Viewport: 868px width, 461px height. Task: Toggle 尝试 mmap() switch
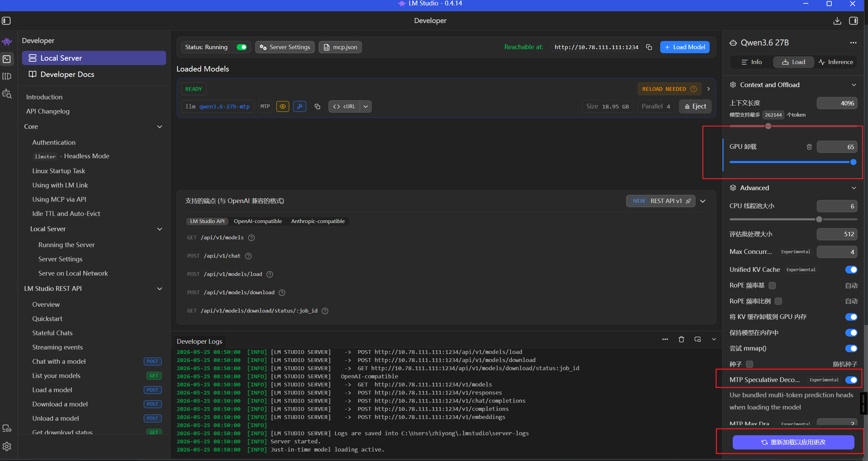click(851, 348)
